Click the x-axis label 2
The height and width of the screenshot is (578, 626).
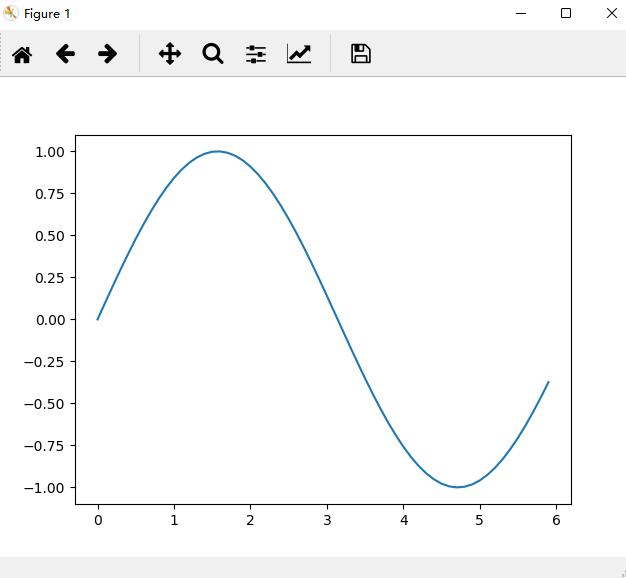(250, 520)
